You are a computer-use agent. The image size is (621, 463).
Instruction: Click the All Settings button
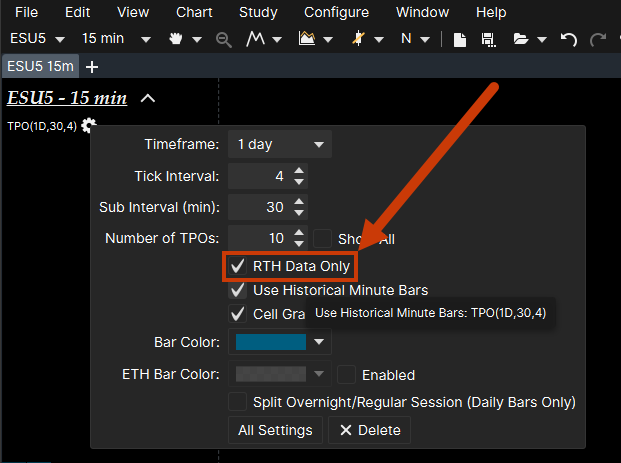pyautogui.click(x=275, y=430)
